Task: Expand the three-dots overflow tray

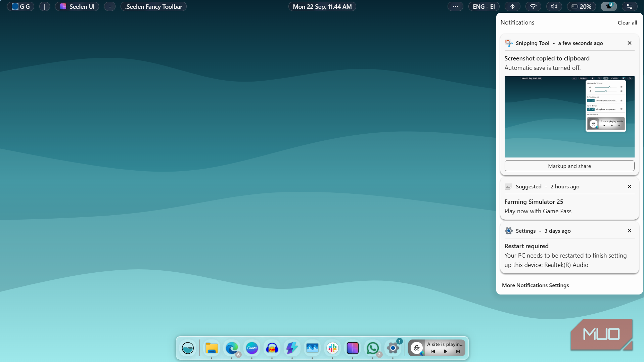Action: tap(455, 6)
